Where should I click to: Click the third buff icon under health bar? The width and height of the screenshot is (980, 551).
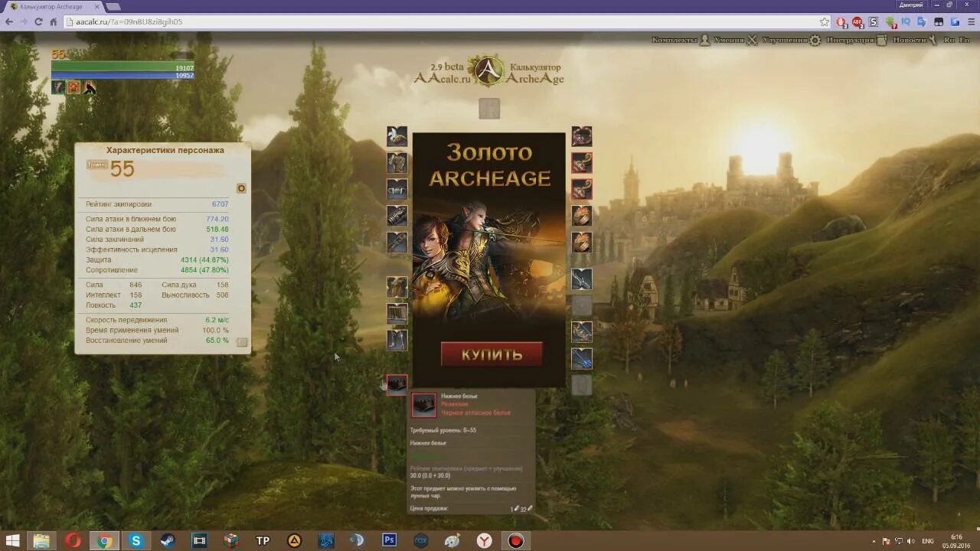pos(90,87)
